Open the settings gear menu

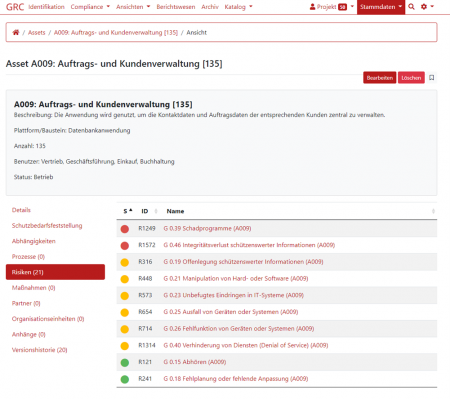click(x=424, y=7)
